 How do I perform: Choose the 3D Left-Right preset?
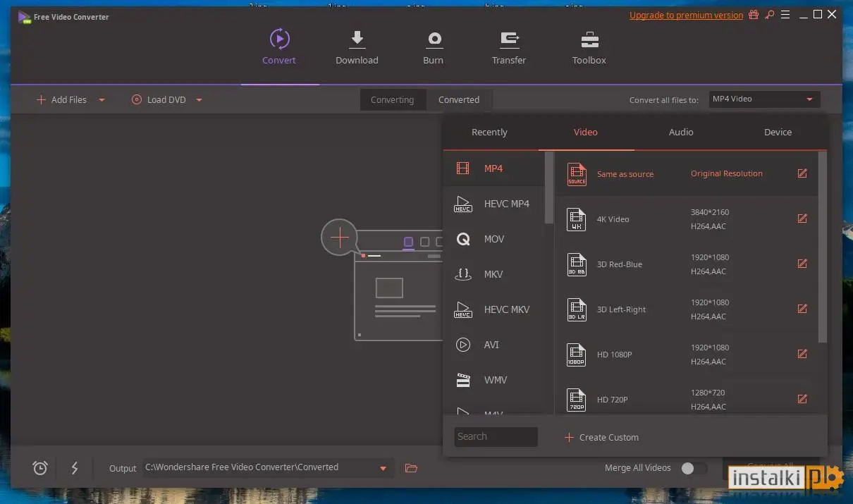pos(686,309)
